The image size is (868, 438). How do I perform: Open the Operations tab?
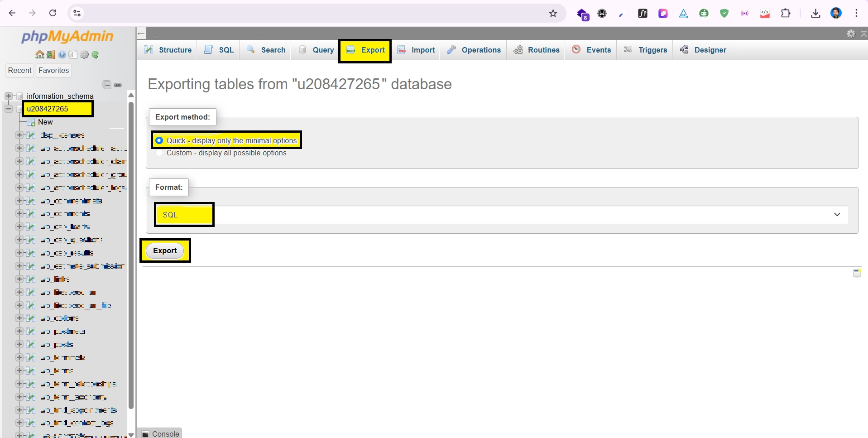pyautogui.click(x=474, y=50)
